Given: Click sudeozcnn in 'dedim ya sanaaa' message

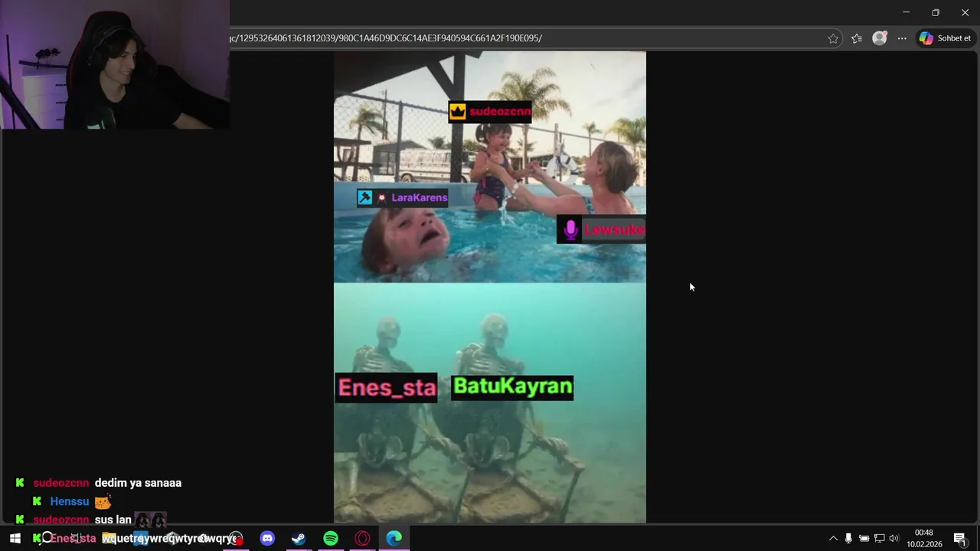Looking at the screenshot, I should 61,483.
